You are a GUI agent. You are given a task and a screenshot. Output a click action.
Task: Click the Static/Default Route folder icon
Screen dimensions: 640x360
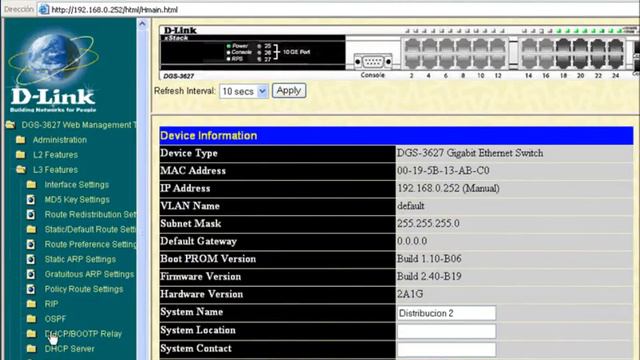pos(31,229)
